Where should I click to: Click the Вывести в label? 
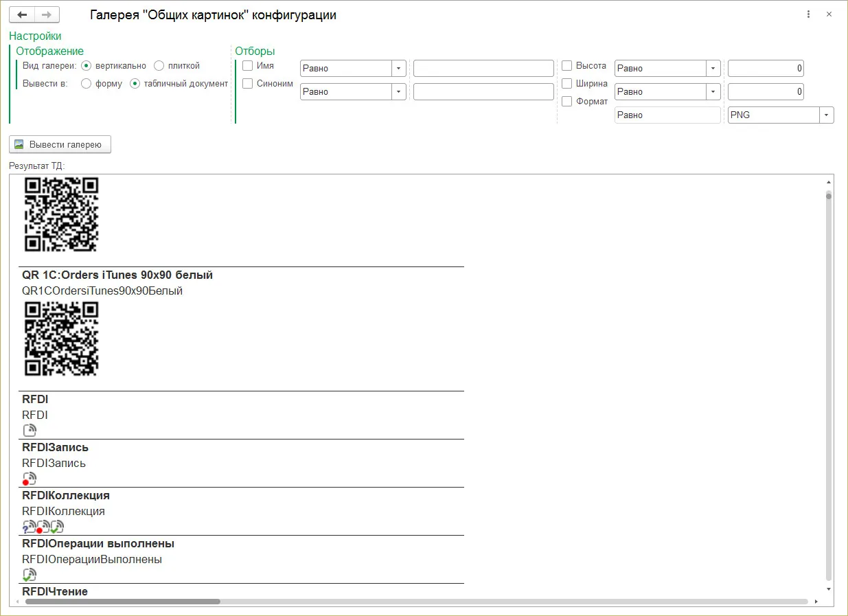[x=45, y=84]
